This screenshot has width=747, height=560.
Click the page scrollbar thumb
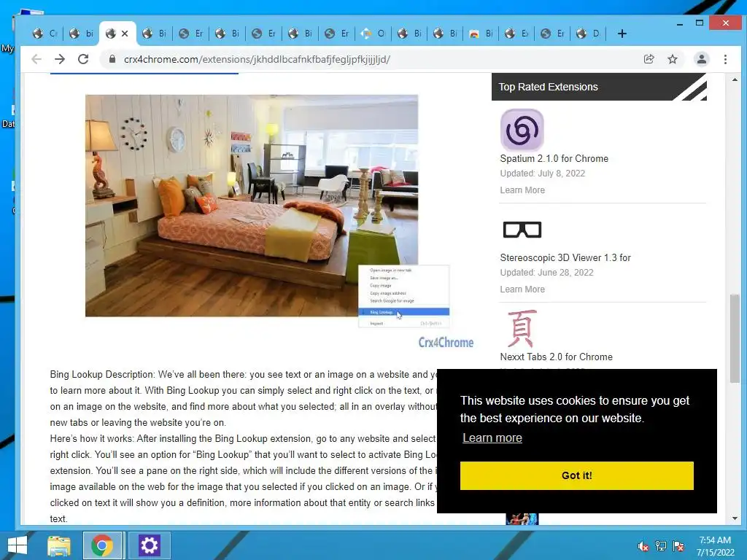(x=735, y=338)
